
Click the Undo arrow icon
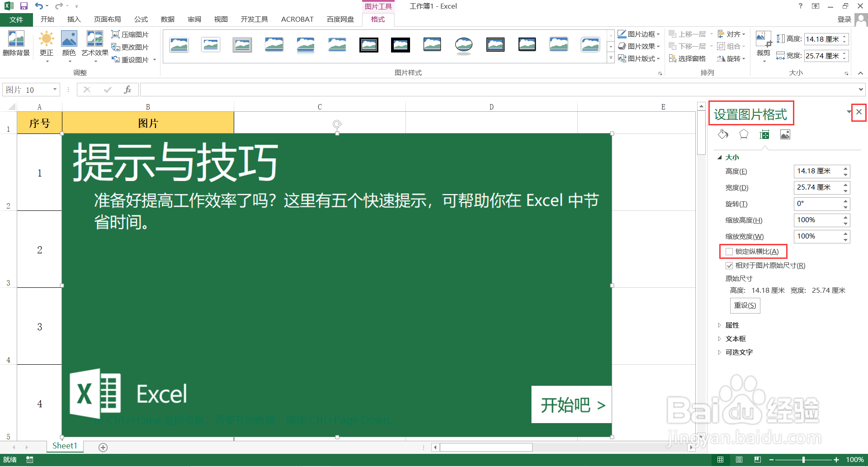click(x=39, y=6)
